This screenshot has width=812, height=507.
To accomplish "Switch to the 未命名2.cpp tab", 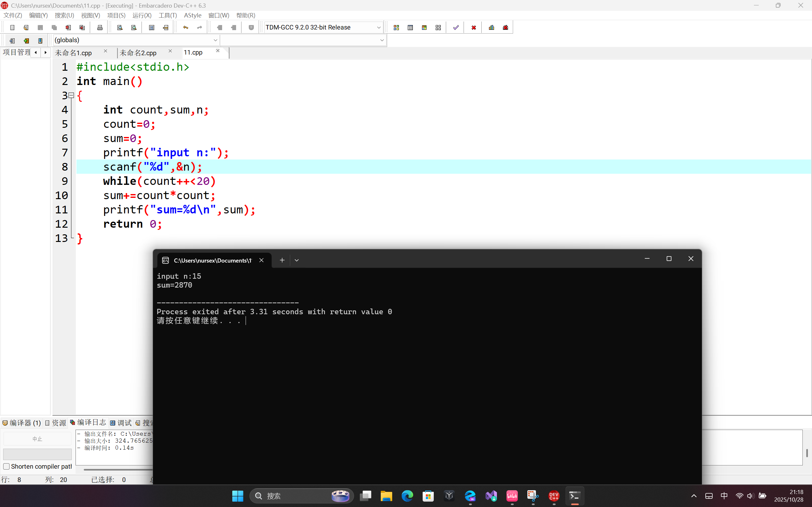I will [x=138, y=53].
